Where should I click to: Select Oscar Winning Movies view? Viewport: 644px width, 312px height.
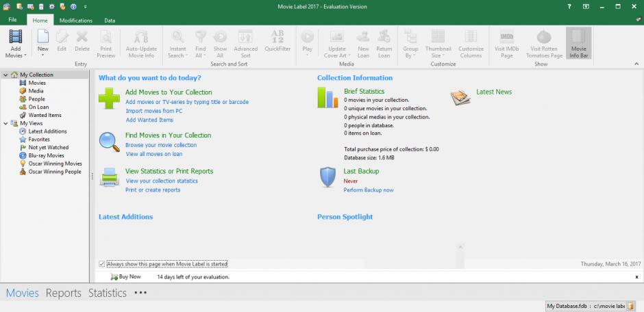55,164
